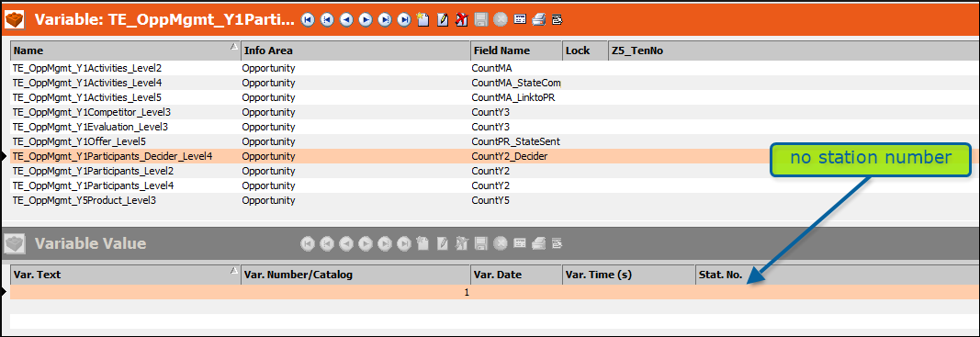Viewport: 980px width, 337px height.
Task: Sort by the Name column header
Action: pyautogui.click(x=125, y=51)
